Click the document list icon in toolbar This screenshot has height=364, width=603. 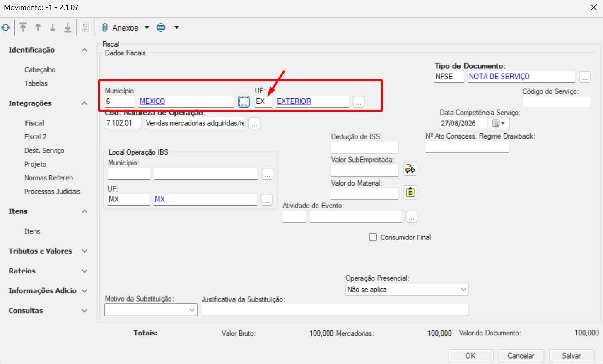pyautogui.click(x=85, y=28)
